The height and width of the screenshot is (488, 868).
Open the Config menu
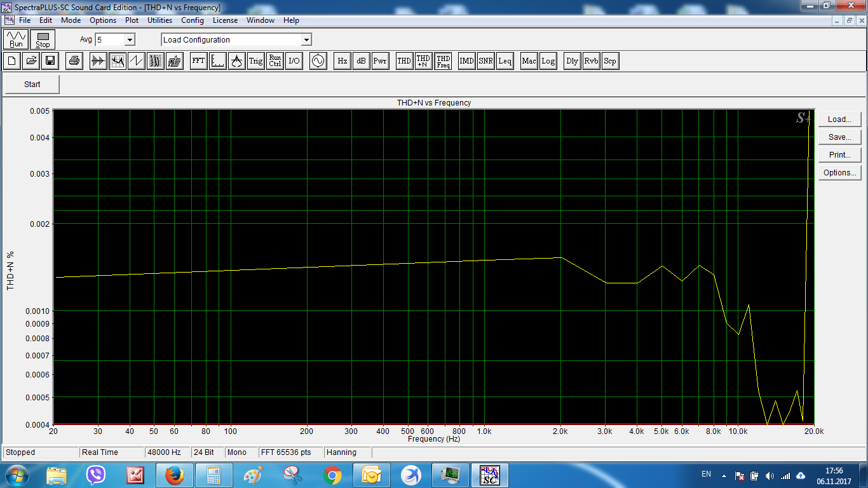pyautogui.click(x=193, y=20)
